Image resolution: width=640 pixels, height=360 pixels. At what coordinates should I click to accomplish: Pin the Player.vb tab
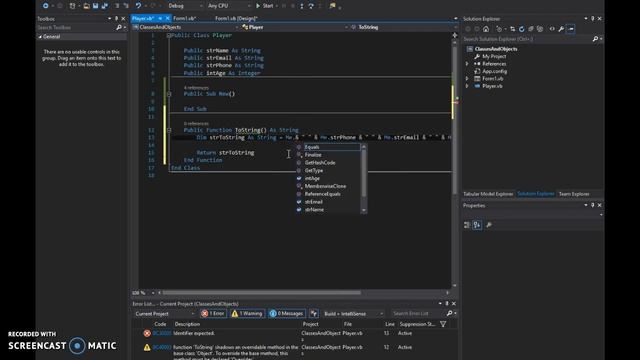pyautogui.click(x=160, y=18)
